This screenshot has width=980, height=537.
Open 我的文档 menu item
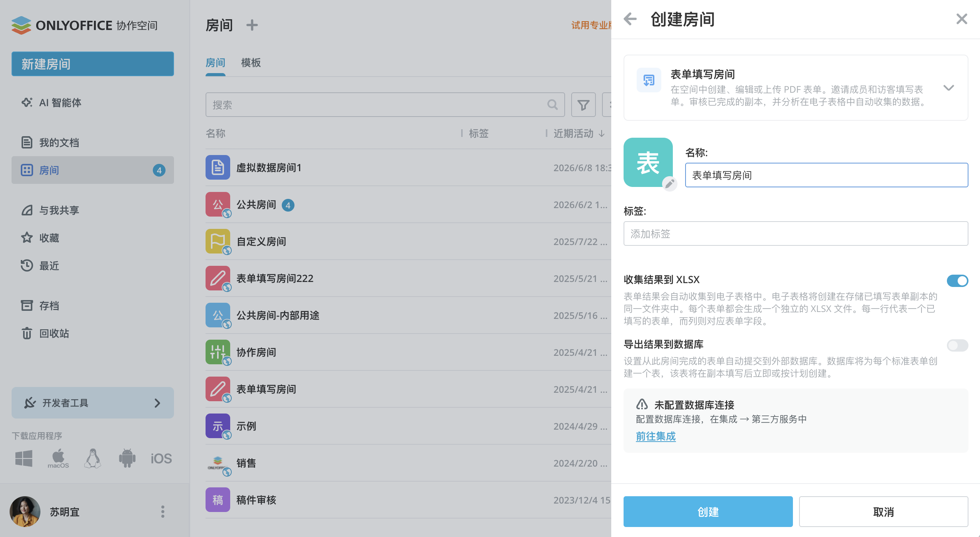coord(93,142)
